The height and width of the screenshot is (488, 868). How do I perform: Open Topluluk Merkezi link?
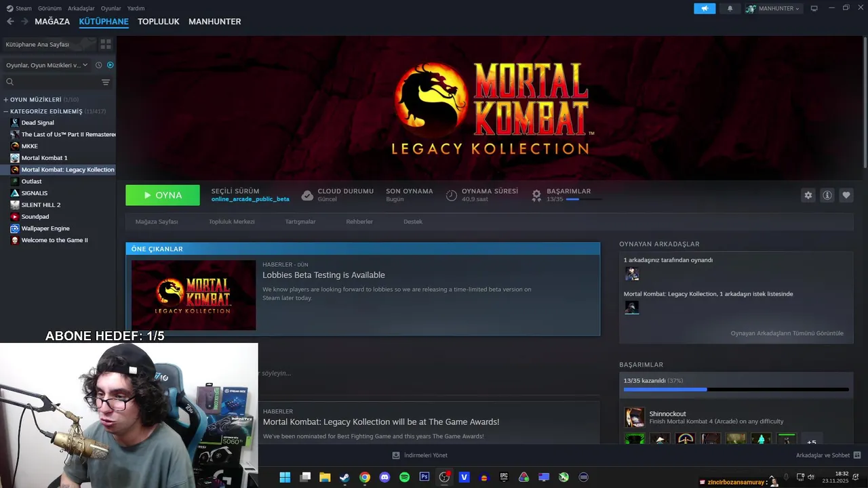pos(231,222)
